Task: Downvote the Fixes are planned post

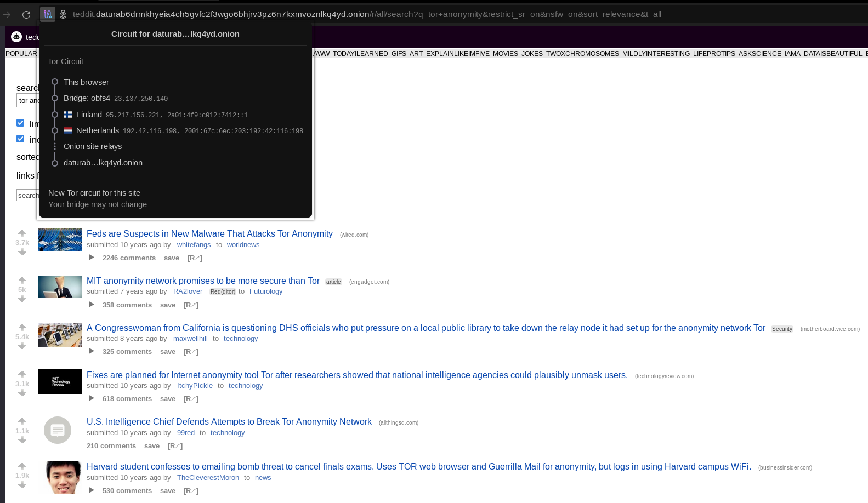Action: pos(22,393)
